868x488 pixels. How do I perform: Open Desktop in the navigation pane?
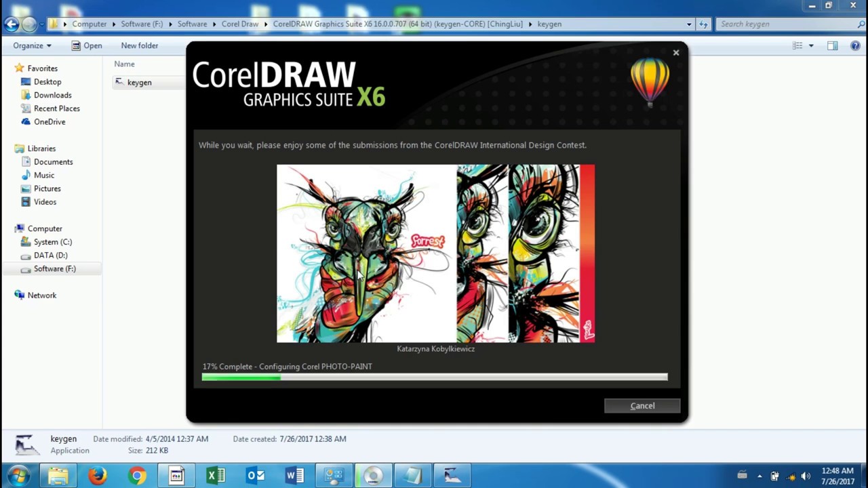[x=47, y=81]
